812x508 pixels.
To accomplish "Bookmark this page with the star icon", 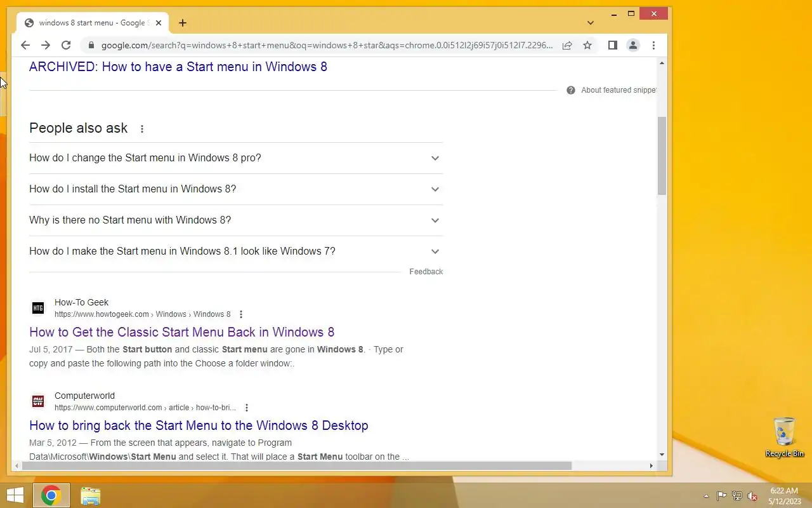I will click(x=587, y=45).
